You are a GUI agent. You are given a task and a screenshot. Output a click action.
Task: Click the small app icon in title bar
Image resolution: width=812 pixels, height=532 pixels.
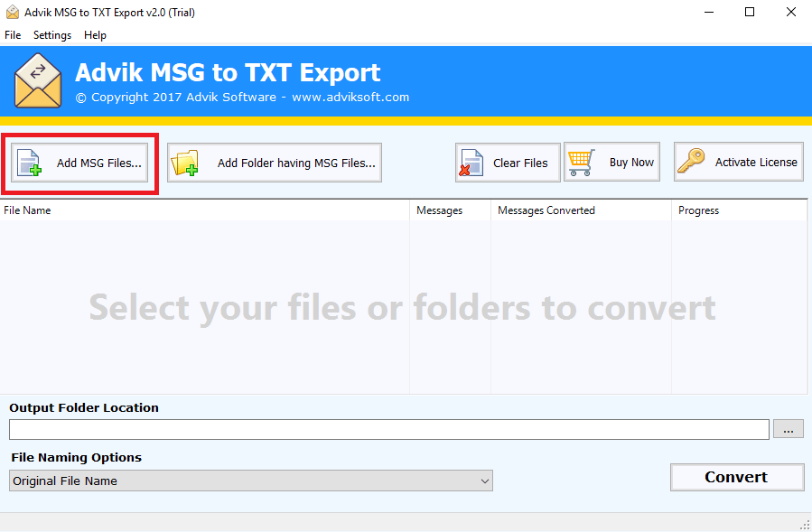click(13, 12)
